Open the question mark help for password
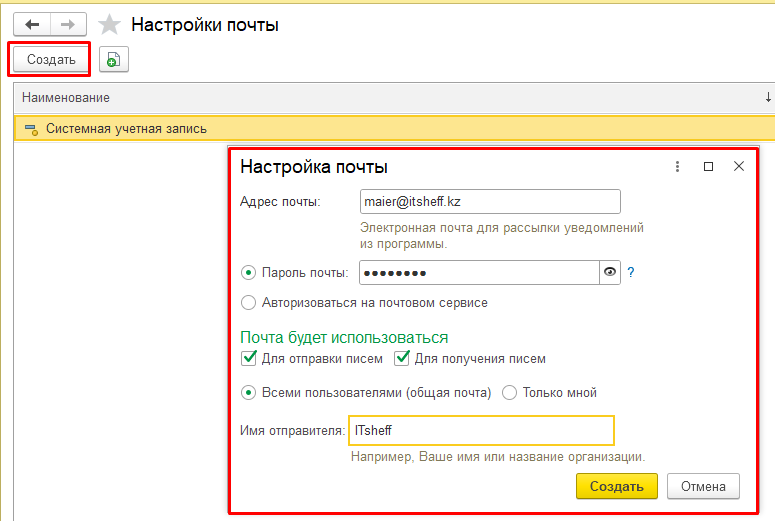The height and width of the screenshot is (521, 775). tap(631, 272)
